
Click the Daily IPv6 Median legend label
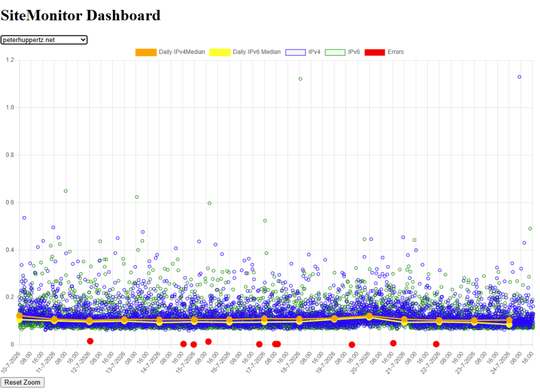257,52
